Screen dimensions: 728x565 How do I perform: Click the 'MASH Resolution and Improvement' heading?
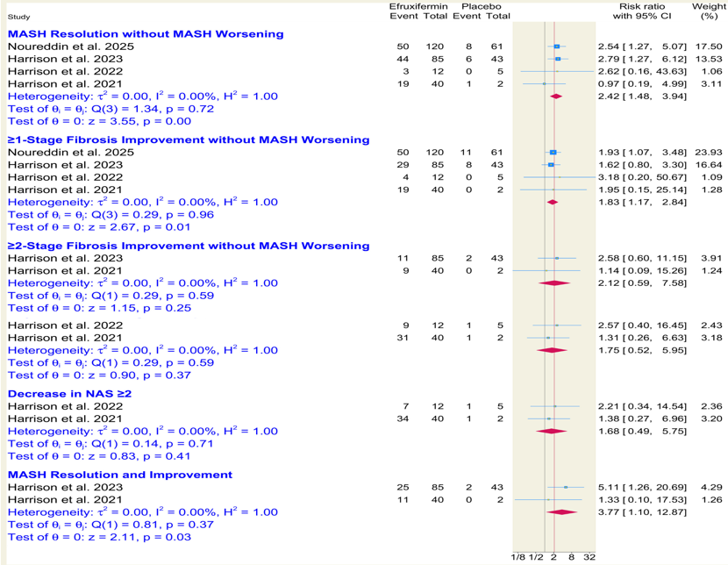[120, 475]
